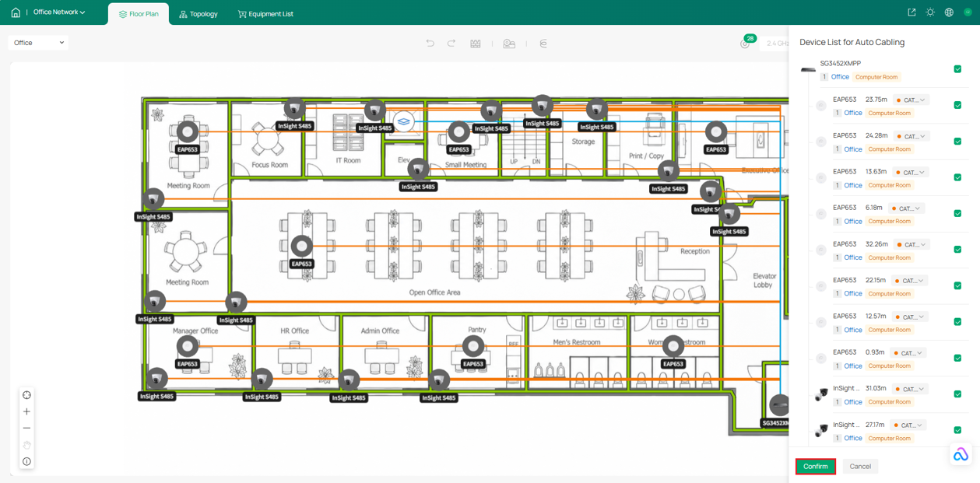
Task: Toggle the sun theme icon
Action: (x=930, y=12)
